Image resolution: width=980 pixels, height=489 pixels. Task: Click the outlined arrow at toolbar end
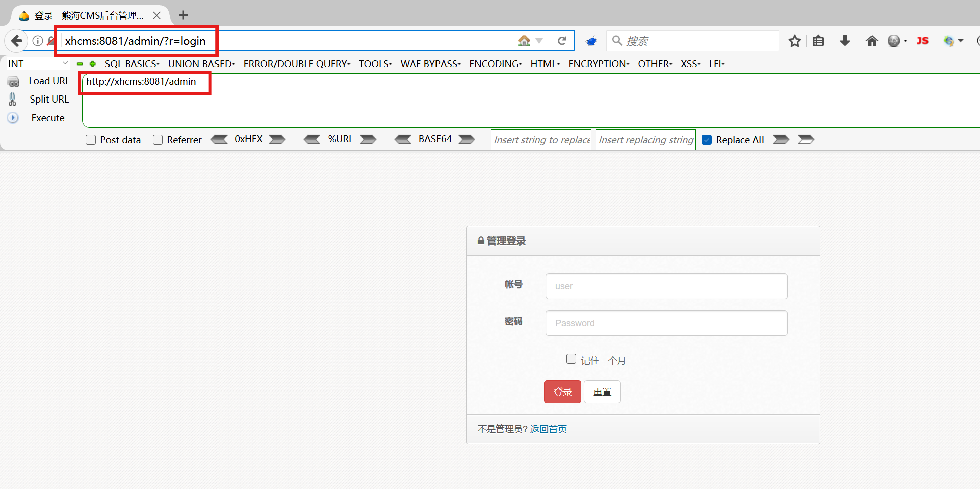(x=806, y=139)
